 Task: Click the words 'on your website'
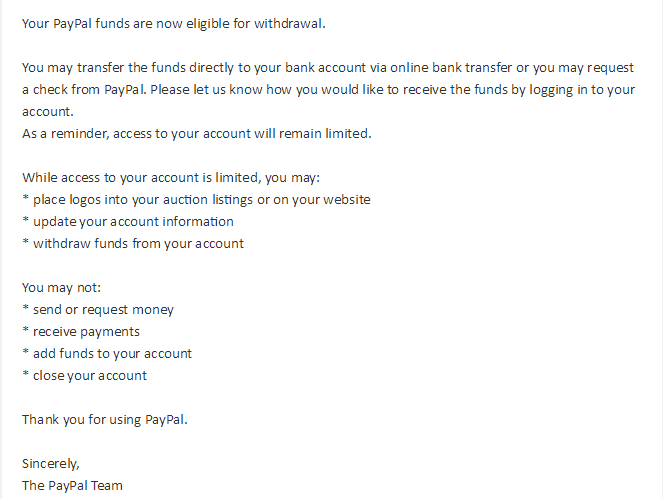coord(321,199)
